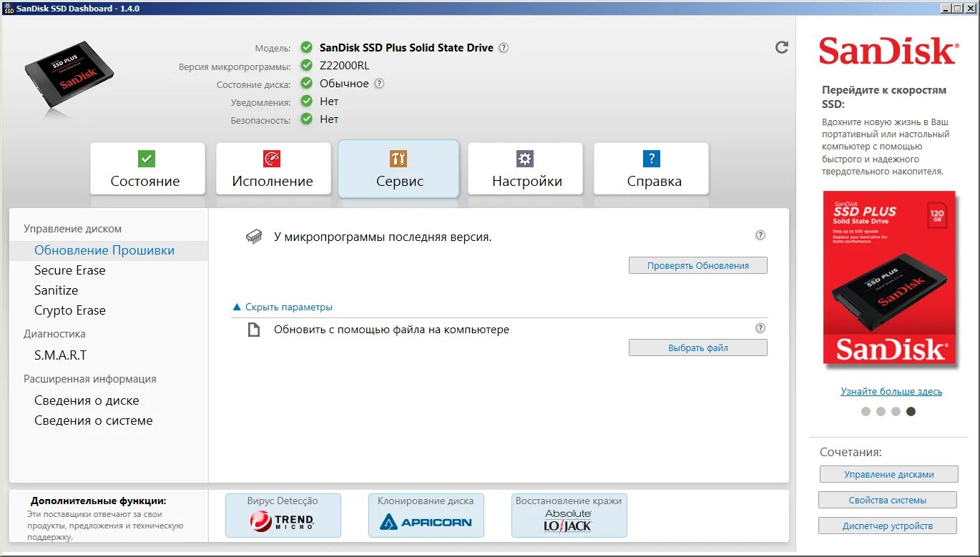Click the file document icon
This screenshot has height=557, width=980.
click(x=253, y=330)
